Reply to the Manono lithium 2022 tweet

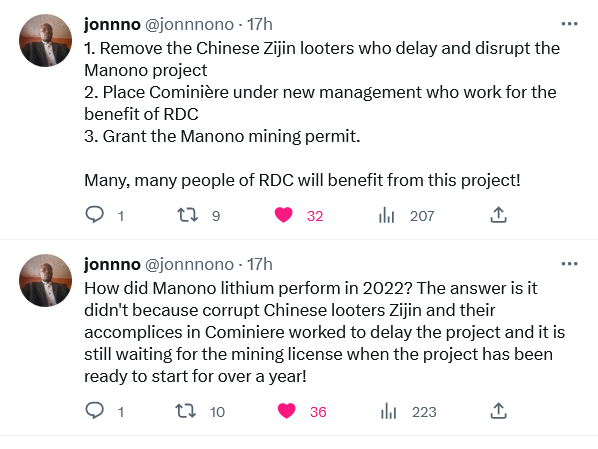coord(94,411)
